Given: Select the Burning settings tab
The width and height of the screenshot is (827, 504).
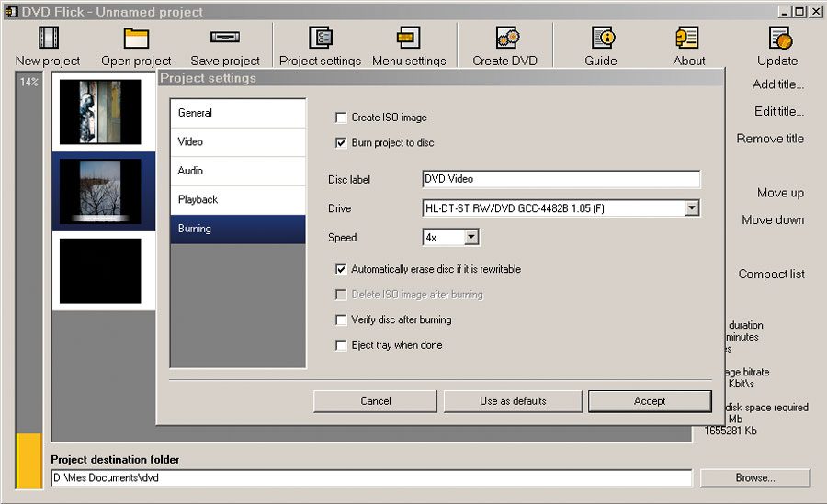Looking at the screenshot, I should click(x=238, y=229).
